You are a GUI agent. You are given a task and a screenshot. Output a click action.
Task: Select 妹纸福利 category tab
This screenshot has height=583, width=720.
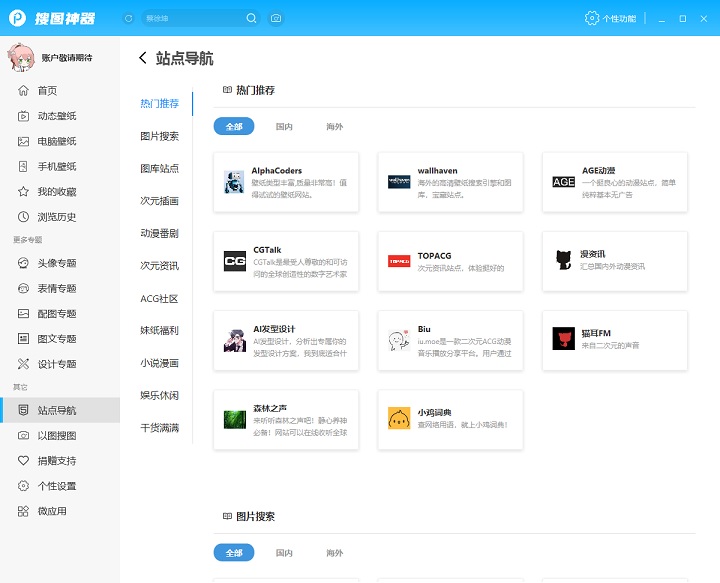point(159,331)
